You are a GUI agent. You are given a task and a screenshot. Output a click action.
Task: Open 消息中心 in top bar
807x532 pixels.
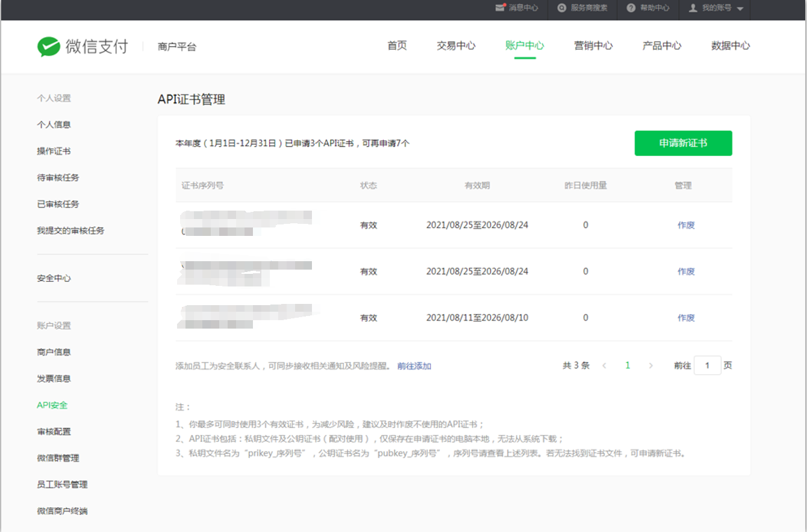click(x=523, y=8)
